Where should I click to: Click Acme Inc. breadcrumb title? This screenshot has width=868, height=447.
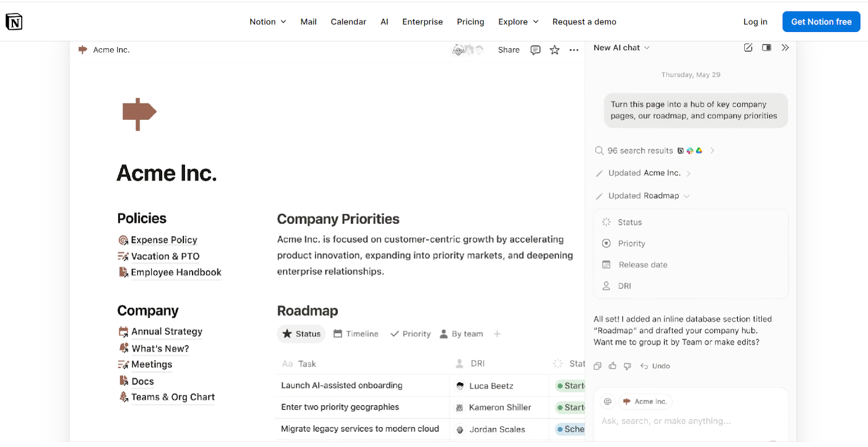pos(111,49)
